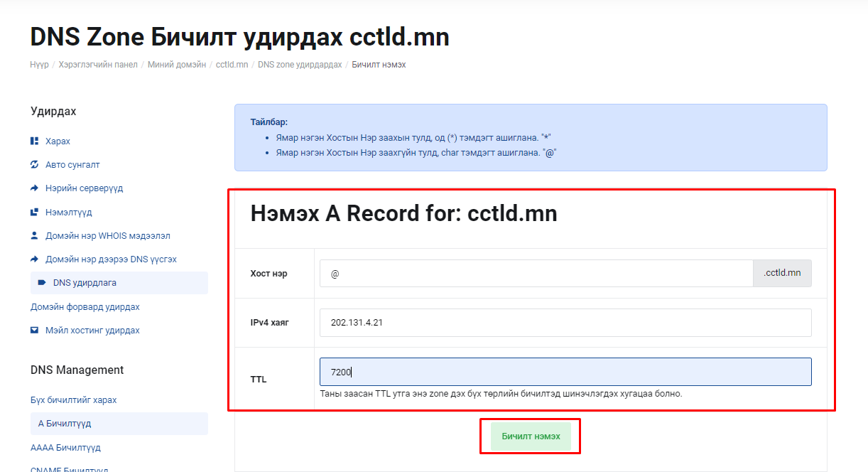Screen dimensions: 868x472
Task: Click DNS zone удирдардах breadcrumb
Action: 300,65
